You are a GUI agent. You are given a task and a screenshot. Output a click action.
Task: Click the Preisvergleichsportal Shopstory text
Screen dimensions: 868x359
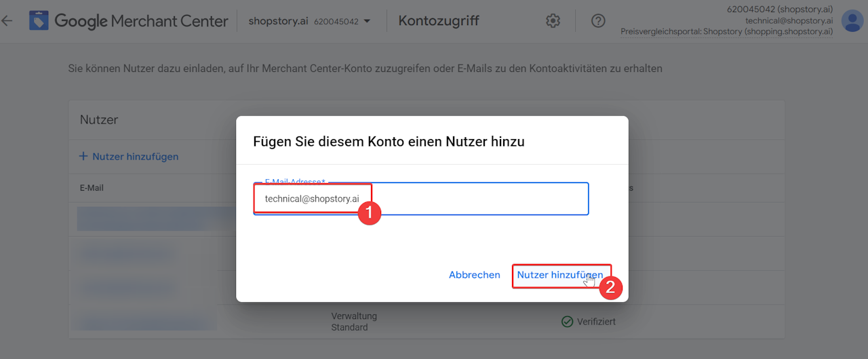coord(726,32)
